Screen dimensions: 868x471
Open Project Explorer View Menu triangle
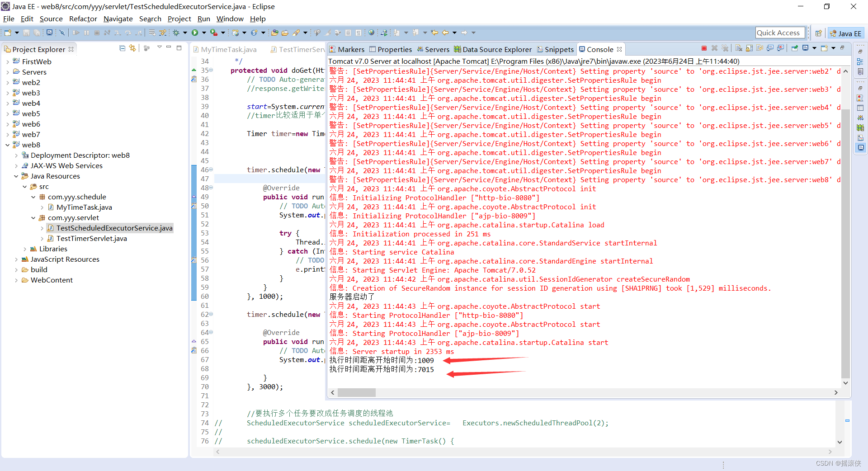click(x=159, y=47)
